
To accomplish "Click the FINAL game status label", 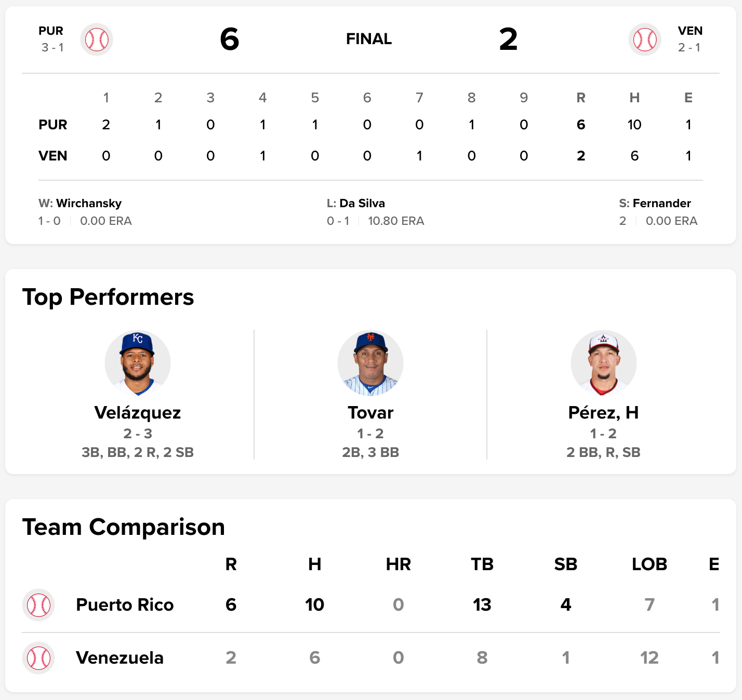I will point(369,39).
